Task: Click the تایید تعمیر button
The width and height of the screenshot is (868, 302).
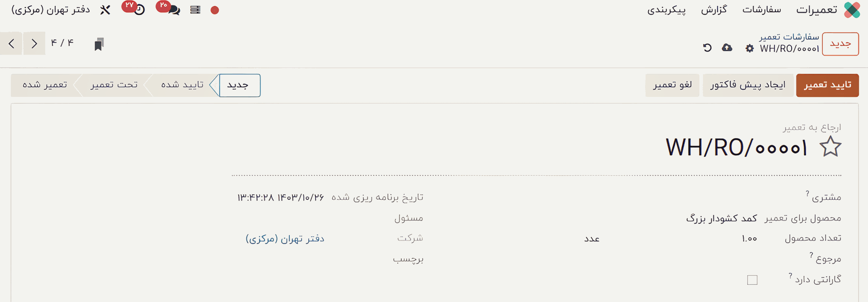Action: point(827,85)
